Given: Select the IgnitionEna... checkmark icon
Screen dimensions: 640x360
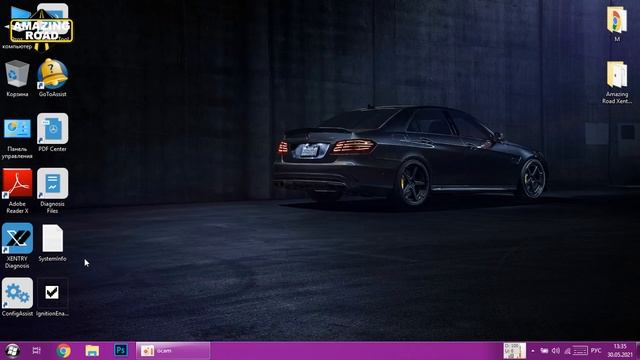Looking at the screenshot, I should pyautogui.click(x=52, y=297).
